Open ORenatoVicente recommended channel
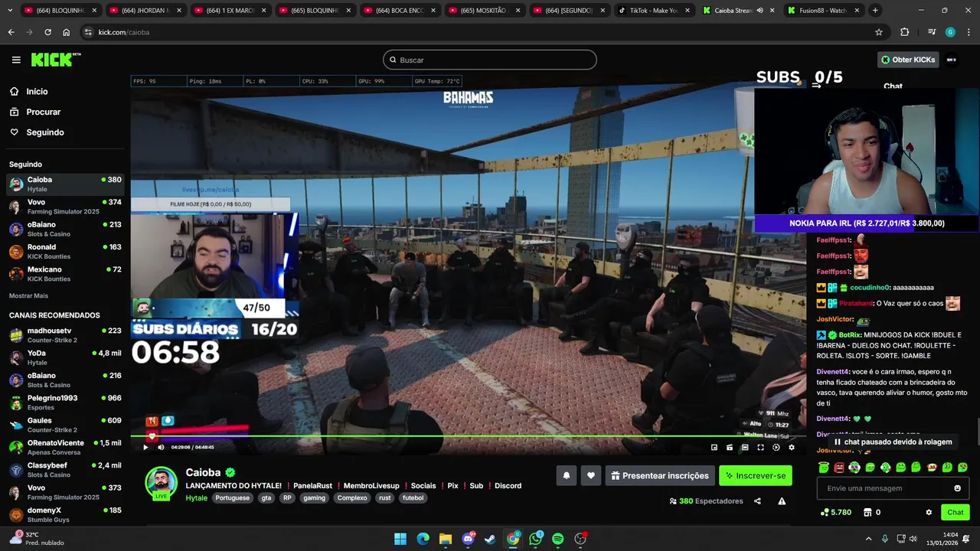This screenshot has height=551, width=980. [x=65, y=447]
